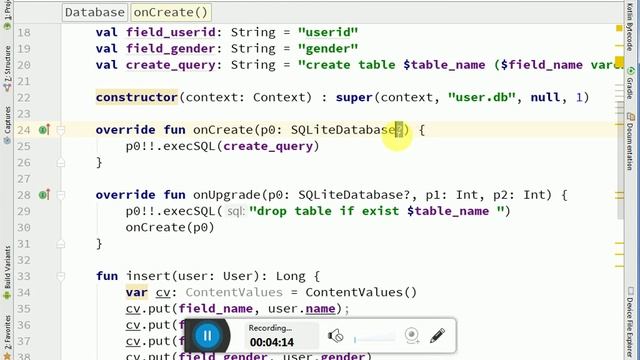Collapse the fold end marker on line 31
This screenshot has height=360, width=640.
click(x=61, y=244)
